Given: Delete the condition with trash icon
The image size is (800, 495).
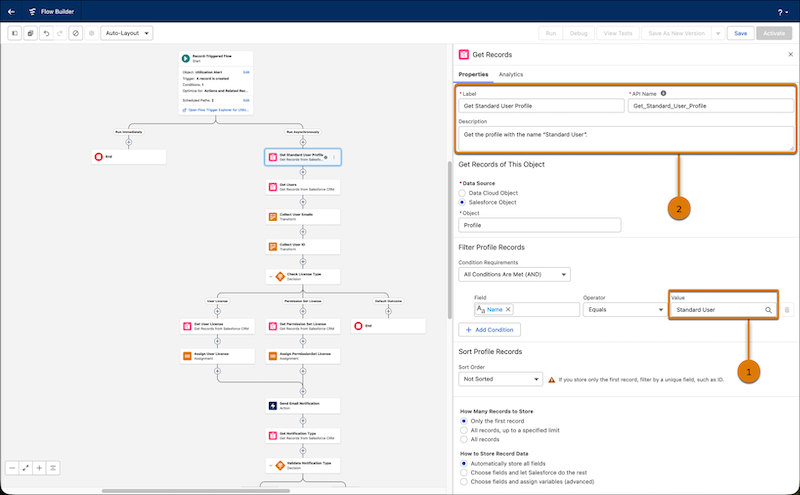Looking at the screenshot, I should coord(787,310).
